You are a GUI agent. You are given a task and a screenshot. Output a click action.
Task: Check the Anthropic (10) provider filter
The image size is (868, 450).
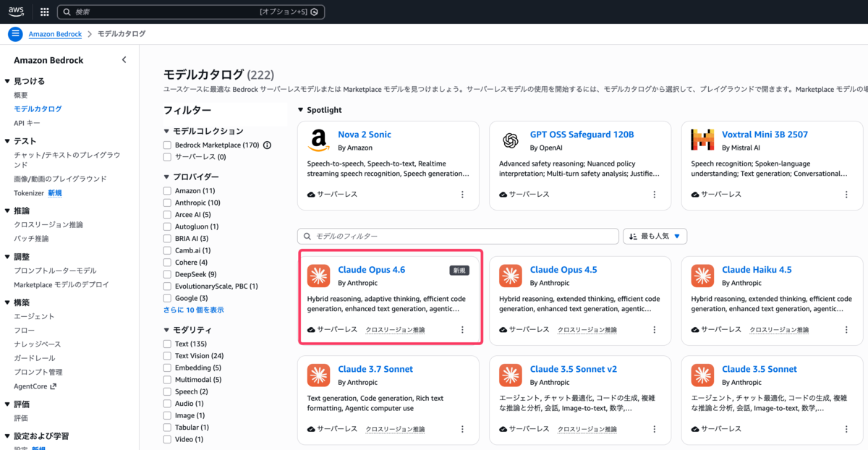pos(168,203)
